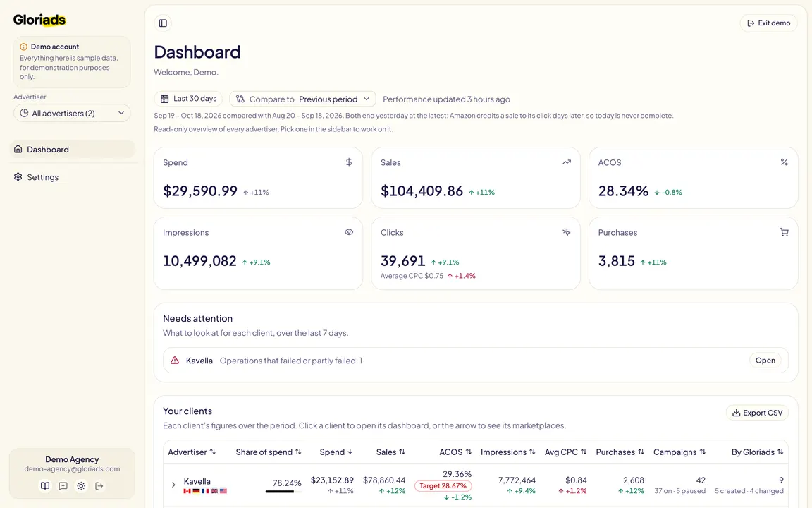Toggle the light theme sun icon
The image size is (812, 508).
pyautogui.click(x=81, y=485)
